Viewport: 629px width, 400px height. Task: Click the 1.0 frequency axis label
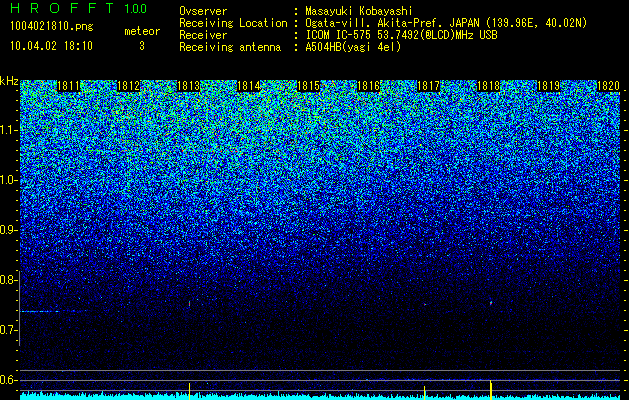(9, 181)
